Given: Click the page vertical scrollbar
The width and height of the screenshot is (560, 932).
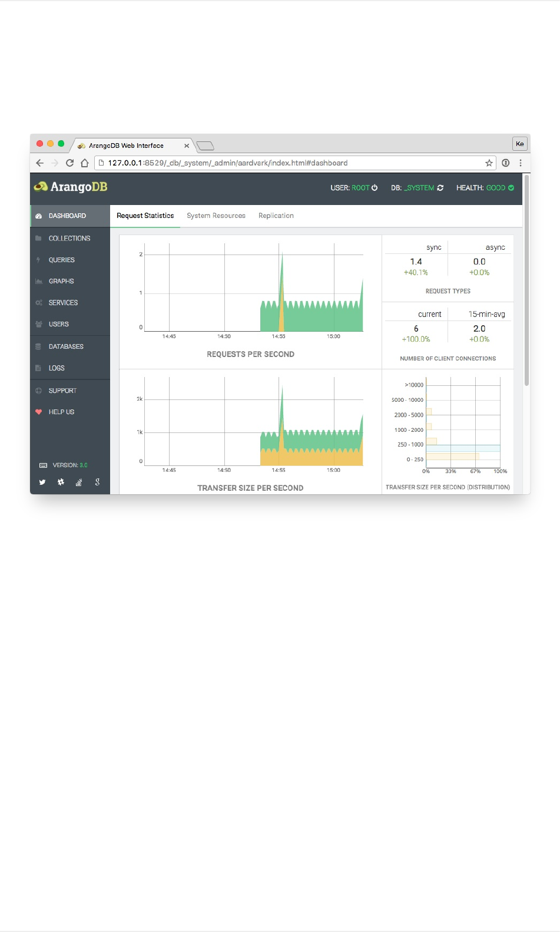Looking at the screenshot, I should [x=526, y=282].
